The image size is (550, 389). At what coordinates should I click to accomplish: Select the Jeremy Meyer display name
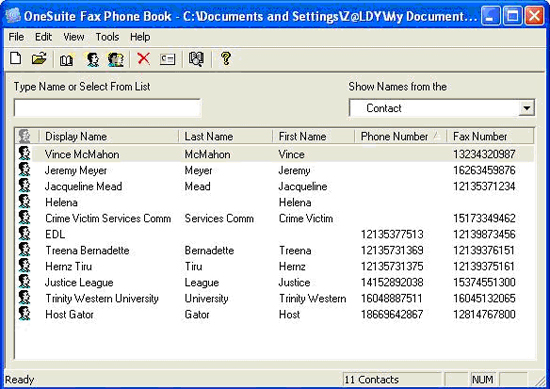pos(76,170)
